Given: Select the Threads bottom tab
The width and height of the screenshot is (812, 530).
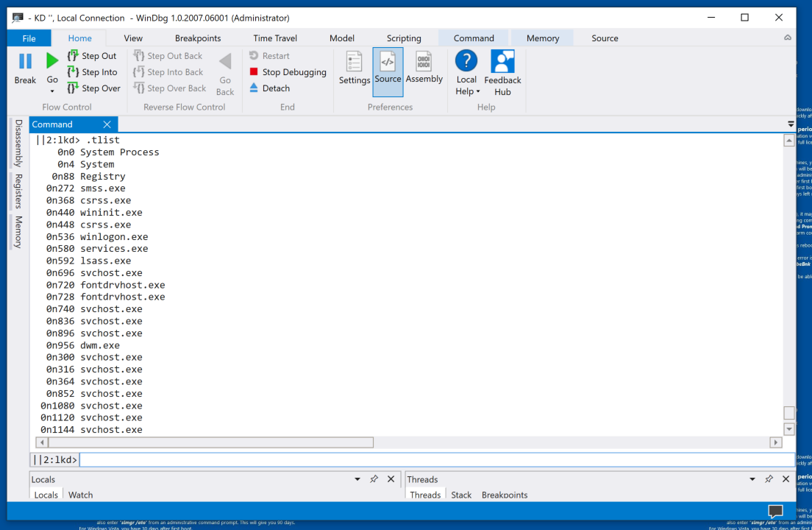Looking at the screenshot, I should click(425, 495).
